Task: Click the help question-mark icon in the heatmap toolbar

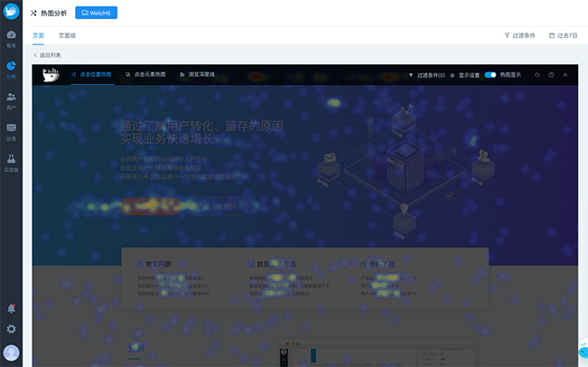Action: [551, 75]
